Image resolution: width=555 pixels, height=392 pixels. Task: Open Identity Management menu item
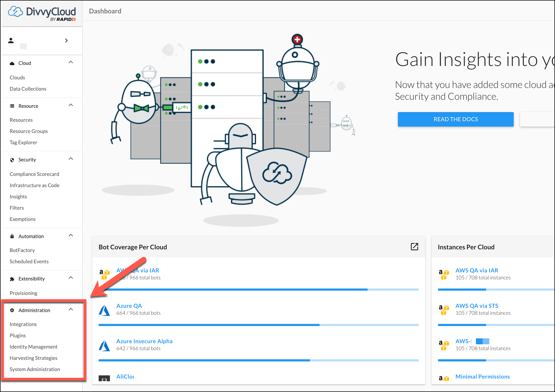tap(34, 347)
